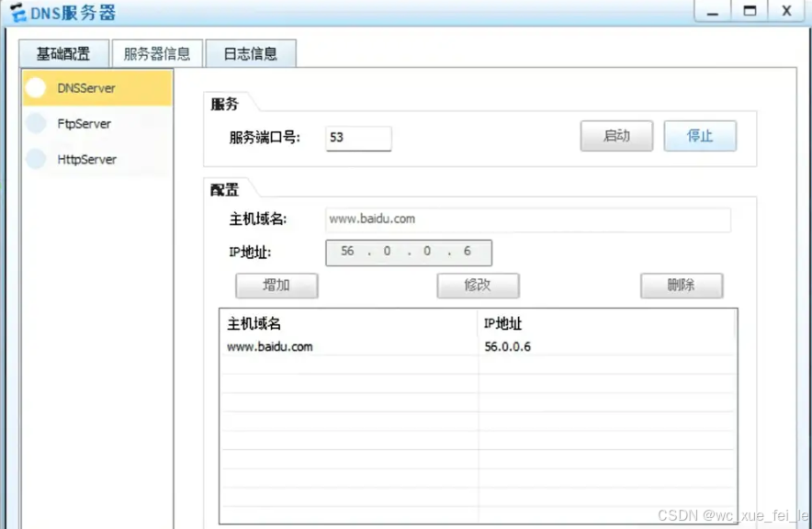Click the IP地址 column header
The image size is (812, 529).
click(606, 324)
